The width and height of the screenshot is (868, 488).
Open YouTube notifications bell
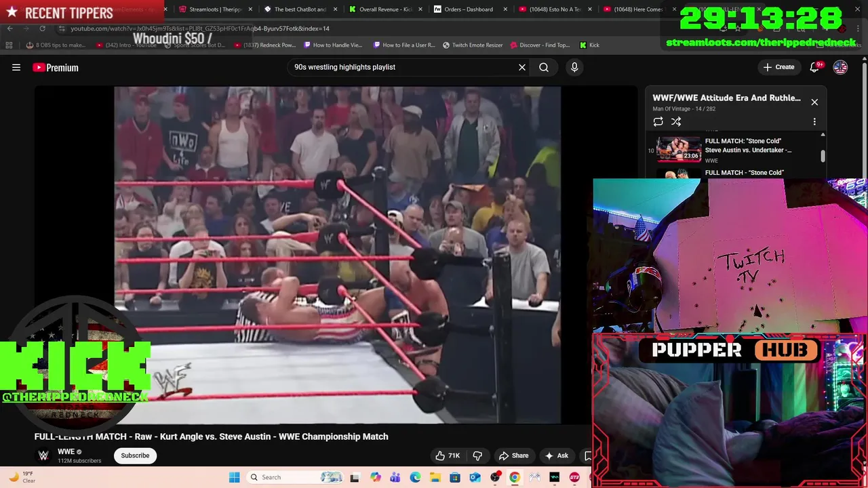[814, 67]
